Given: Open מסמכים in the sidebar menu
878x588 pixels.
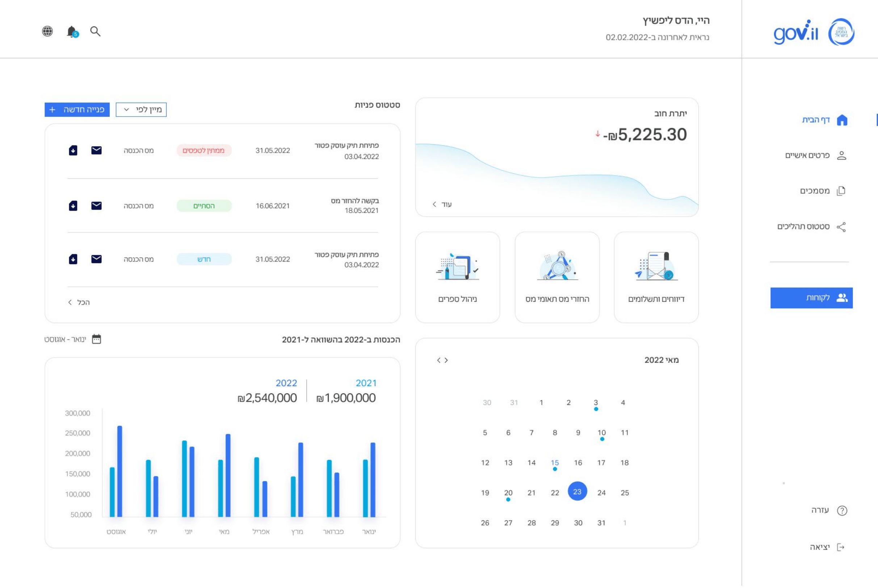Looking at the screenshot, I should [822, 191].
